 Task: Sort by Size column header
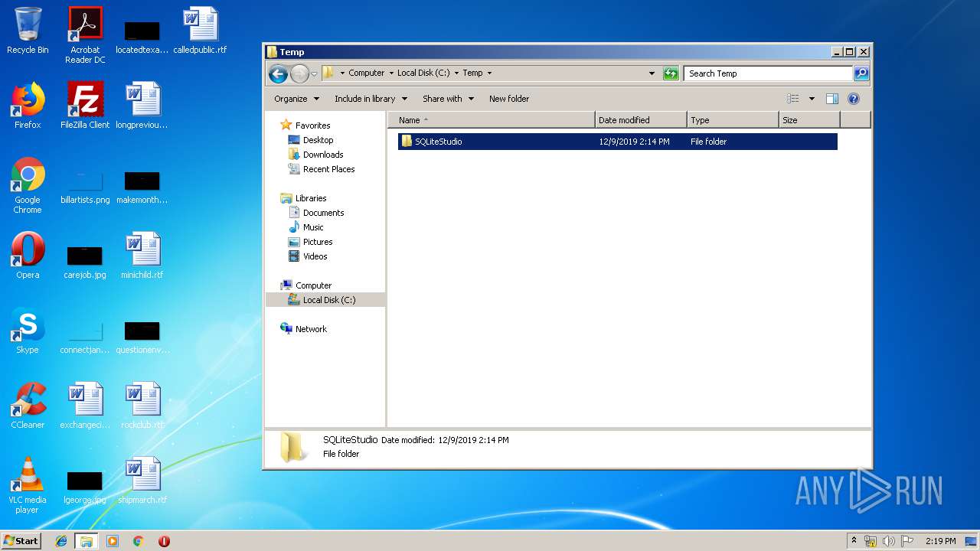[x=809, y=120]
